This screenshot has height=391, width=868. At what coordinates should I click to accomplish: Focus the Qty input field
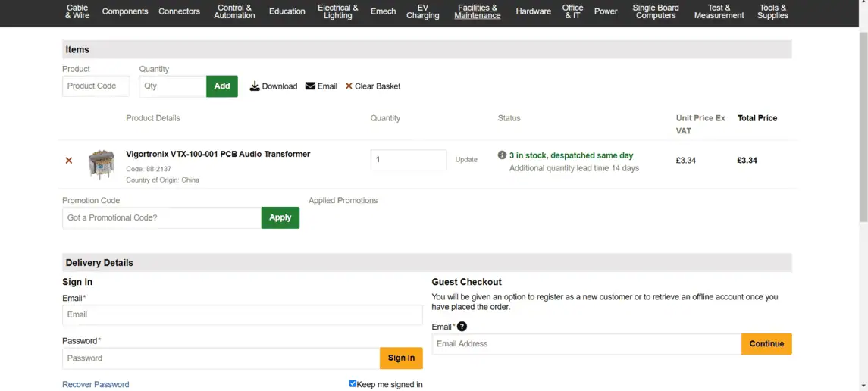[173, 86]
